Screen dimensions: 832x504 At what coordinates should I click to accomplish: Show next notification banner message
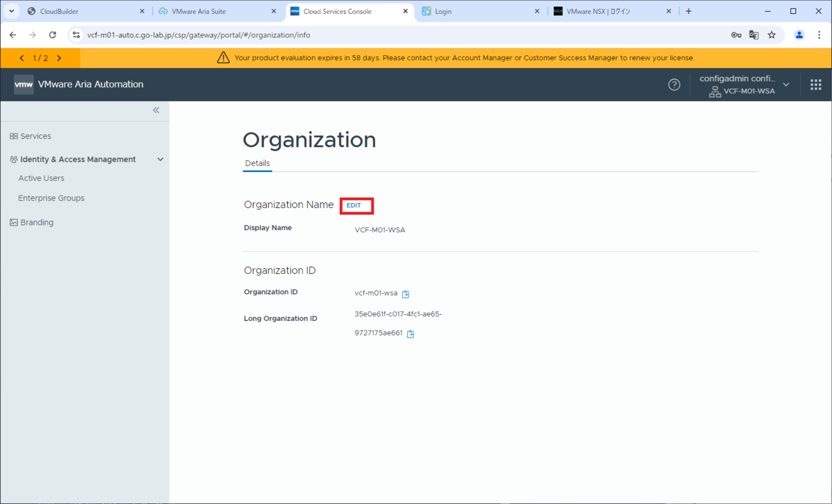[59, 58]
